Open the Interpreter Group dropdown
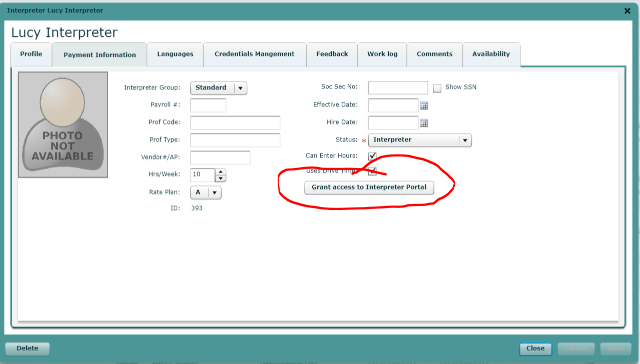This screenshot has height=364, width=640. (x=219, y=88)
